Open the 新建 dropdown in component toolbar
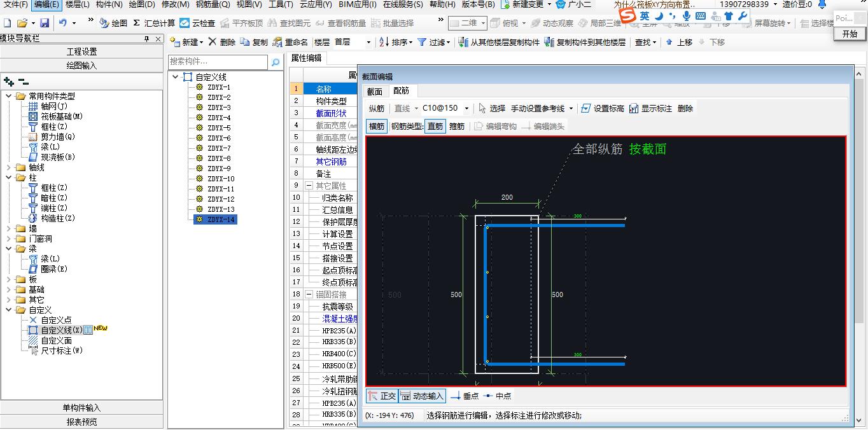The height and width of the screenshot is (430, 868). (201, 42)
